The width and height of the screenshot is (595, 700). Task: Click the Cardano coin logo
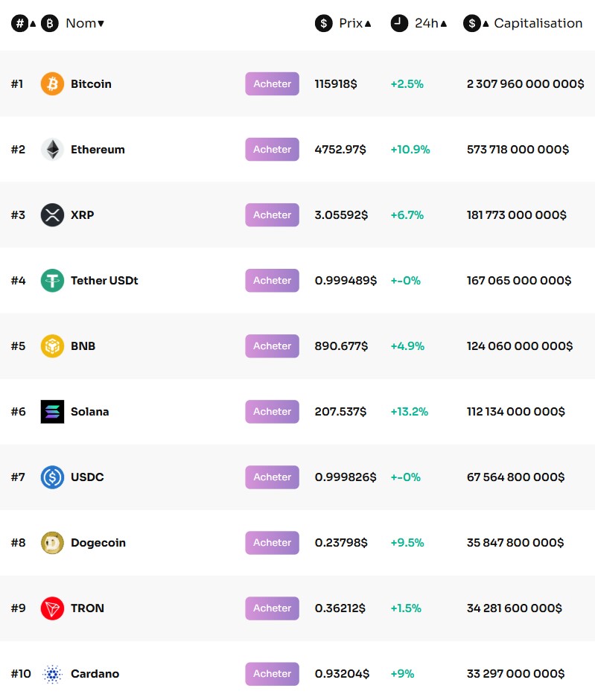51,674
